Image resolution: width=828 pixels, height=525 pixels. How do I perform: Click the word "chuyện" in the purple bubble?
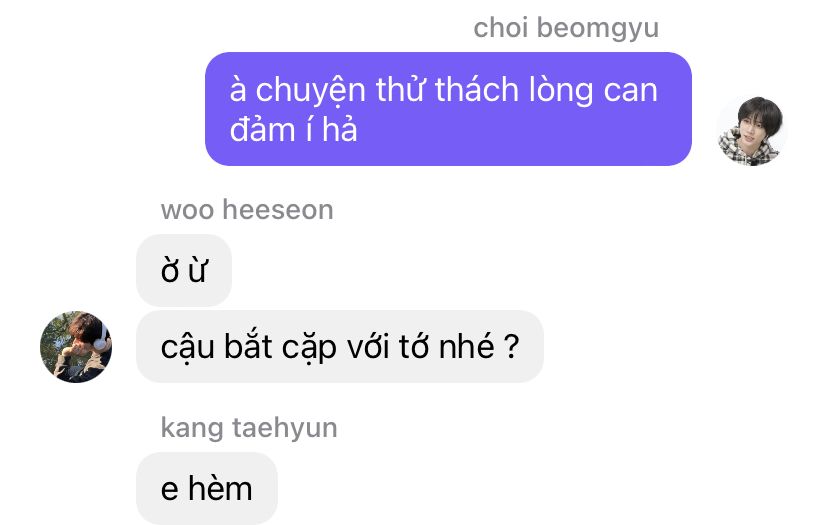coord(310,90)
